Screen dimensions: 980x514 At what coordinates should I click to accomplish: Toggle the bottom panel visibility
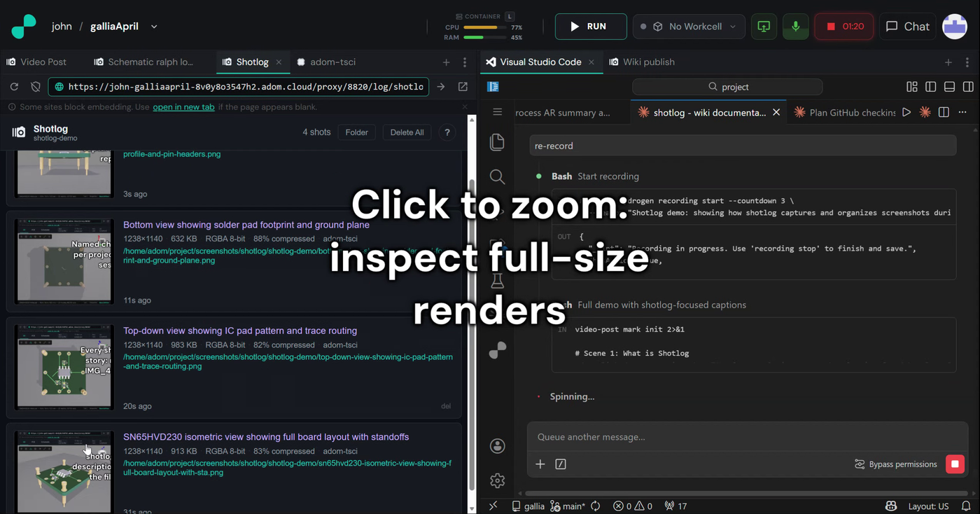pos(950,87)
